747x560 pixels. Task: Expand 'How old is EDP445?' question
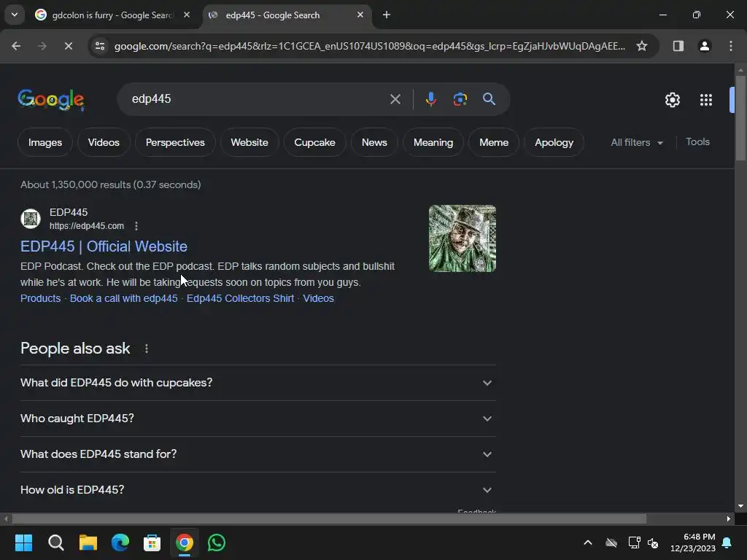(x=258, y=490)
